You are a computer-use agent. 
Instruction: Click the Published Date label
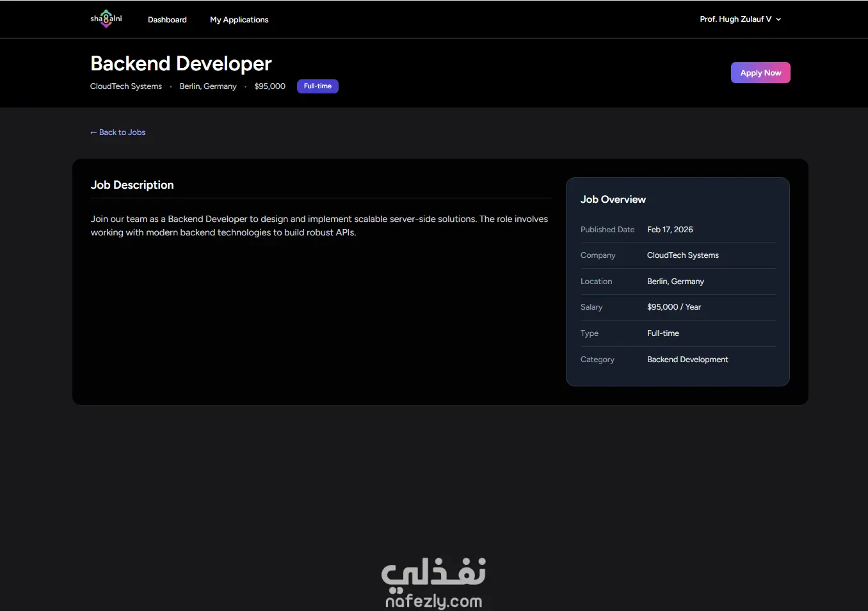click(x=607, y=230)
